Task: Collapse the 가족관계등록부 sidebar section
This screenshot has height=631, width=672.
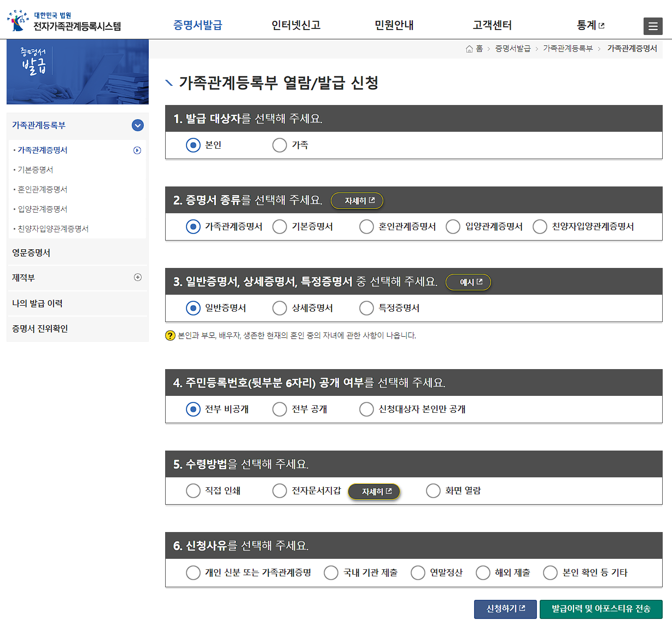Action: pyautogui.click(x=137, y=125)
